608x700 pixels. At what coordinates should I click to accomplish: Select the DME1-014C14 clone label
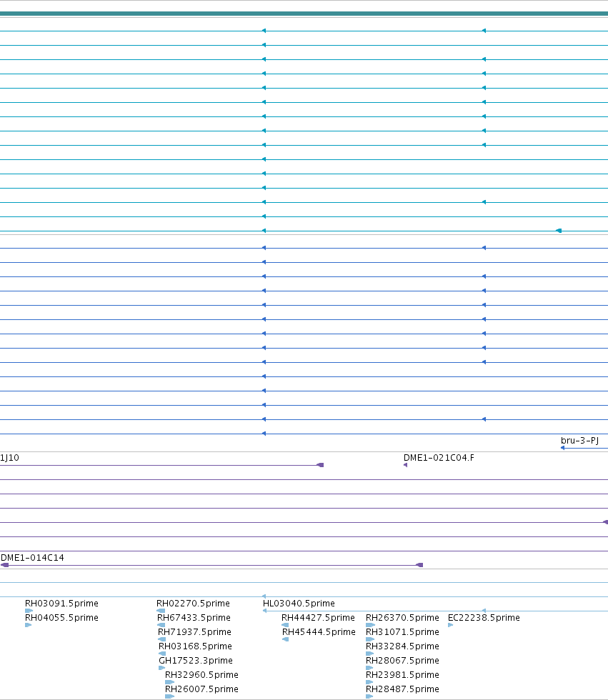pos(32,558)
